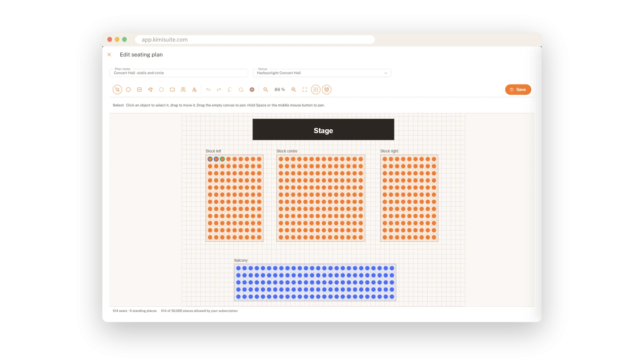Zoom out of the canvas
Viewport: 644px width, 362px height.
[266, 89]
